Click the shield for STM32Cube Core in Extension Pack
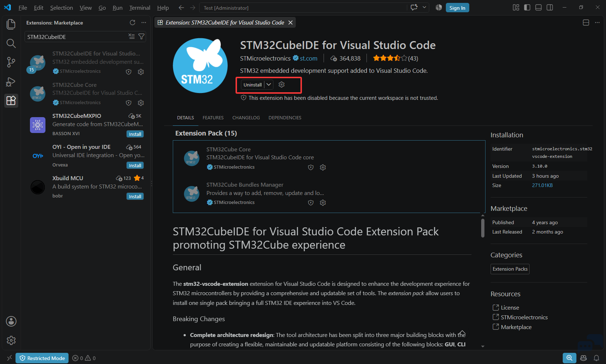606x364 pixels. click(311, 167)
